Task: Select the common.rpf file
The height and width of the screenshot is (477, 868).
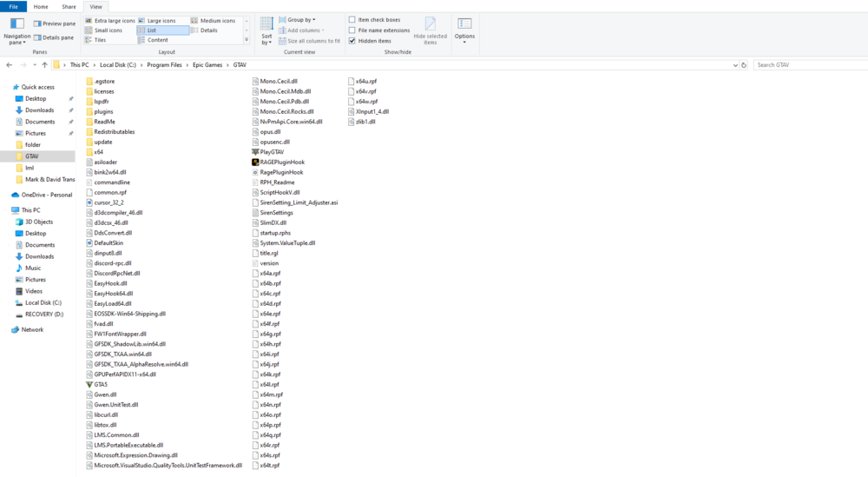Action: [106, 193]
